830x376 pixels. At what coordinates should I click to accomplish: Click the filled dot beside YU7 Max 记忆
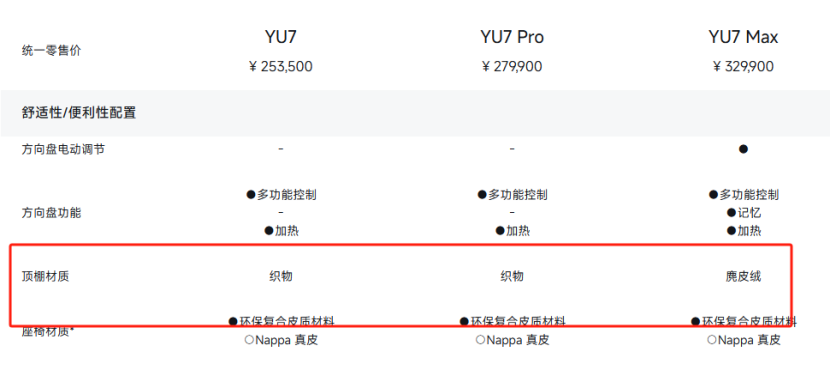pyautogui.click(x=732, y=213)
